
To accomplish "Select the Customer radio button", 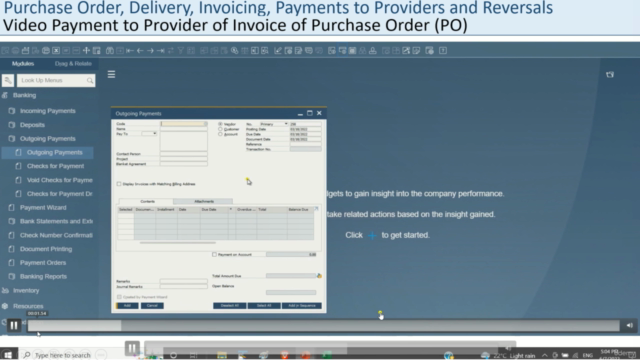I will click(220, 129).
